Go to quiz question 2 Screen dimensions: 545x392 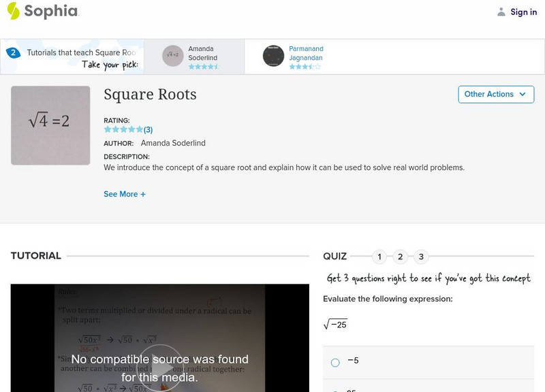400,257
